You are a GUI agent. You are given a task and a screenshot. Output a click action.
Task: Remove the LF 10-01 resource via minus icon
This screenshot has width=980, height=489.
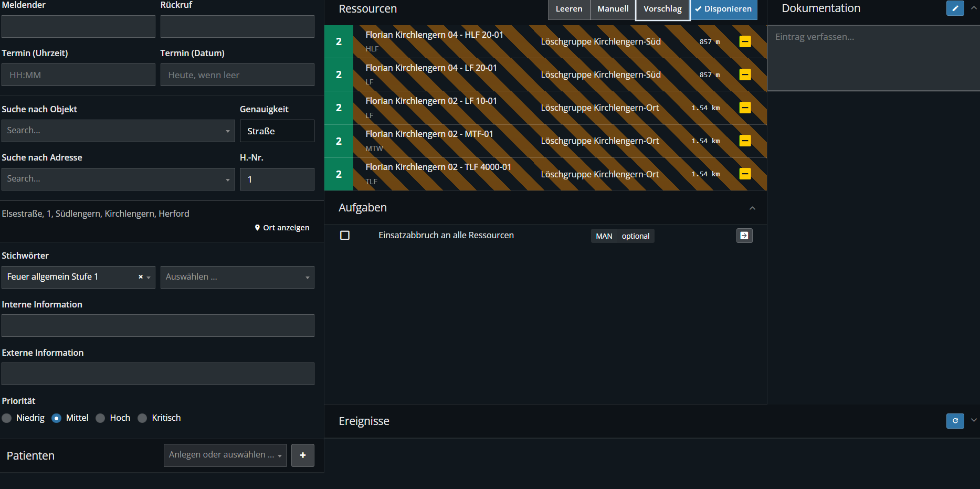(745, 108)
